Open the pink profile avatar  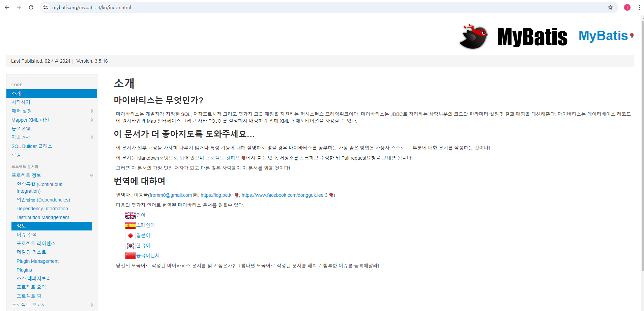tap(627, 7)
